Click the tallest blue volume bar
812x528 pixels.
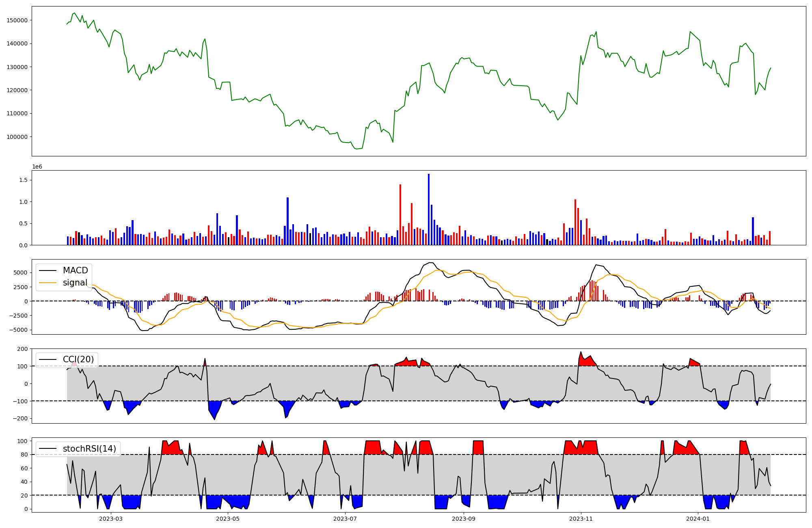(x=429, y=209)
